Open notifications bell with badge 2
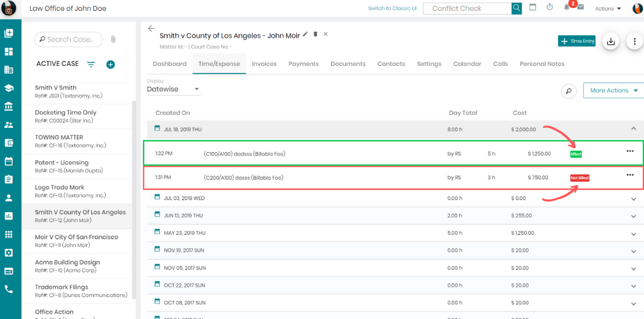644x319 pixels. click(x=567, y=7)
